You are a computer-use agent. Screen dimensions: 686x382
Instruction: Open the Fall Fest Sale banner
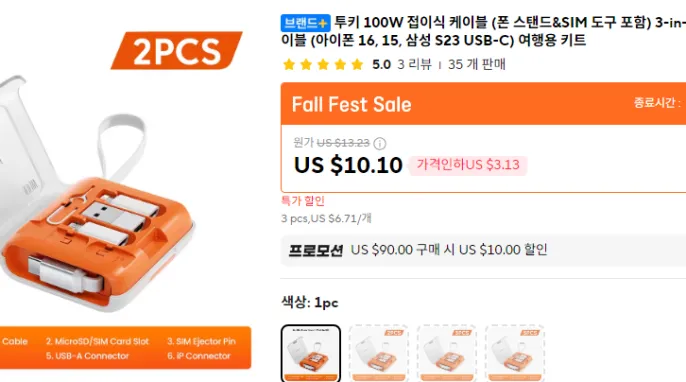pyautogui.click(x=483, y=104)
